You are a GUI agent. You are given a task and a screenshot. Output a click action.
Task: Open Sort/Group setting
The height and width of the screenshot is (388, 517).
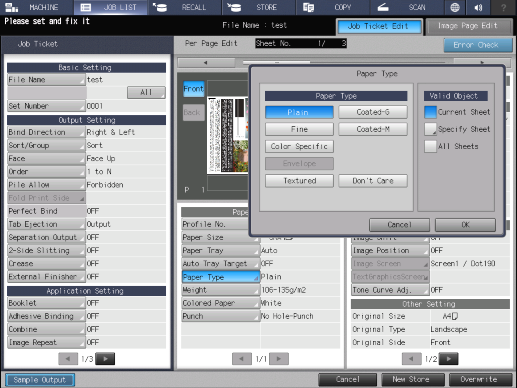pos(46,145)
